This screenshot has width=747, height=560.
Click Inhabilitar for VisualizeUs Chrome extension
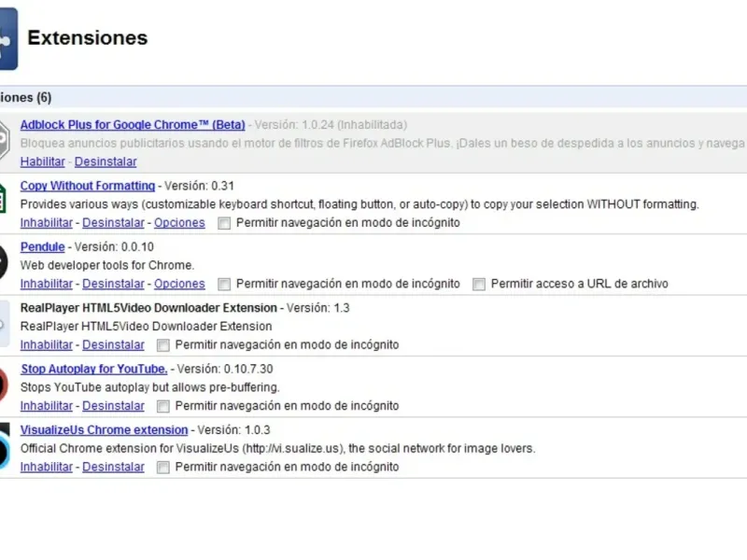click(x=46, y=467)
